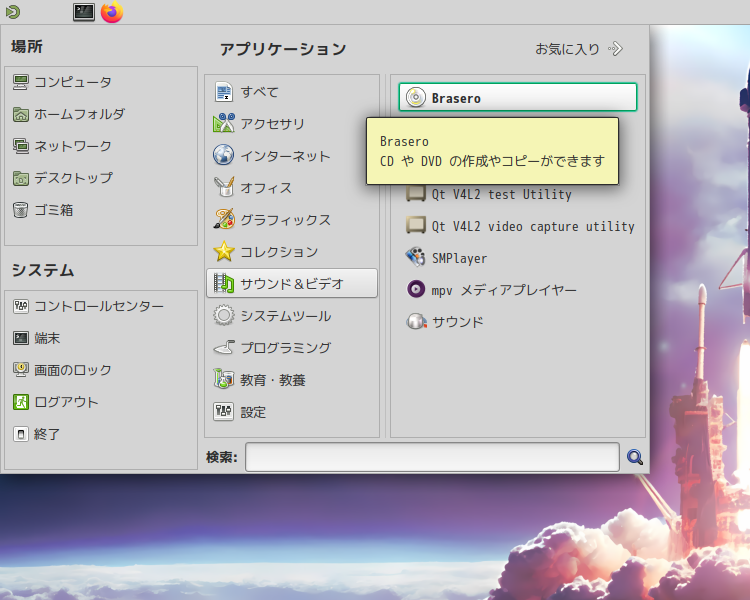Click the コレクション star icon

pos(223,252)
